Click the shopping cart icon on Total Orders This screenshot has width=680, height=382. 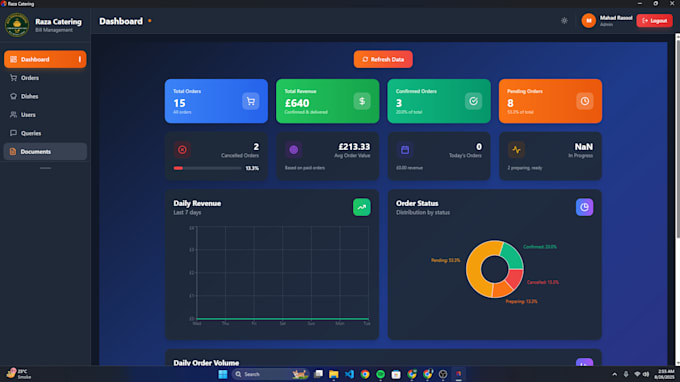251,101
